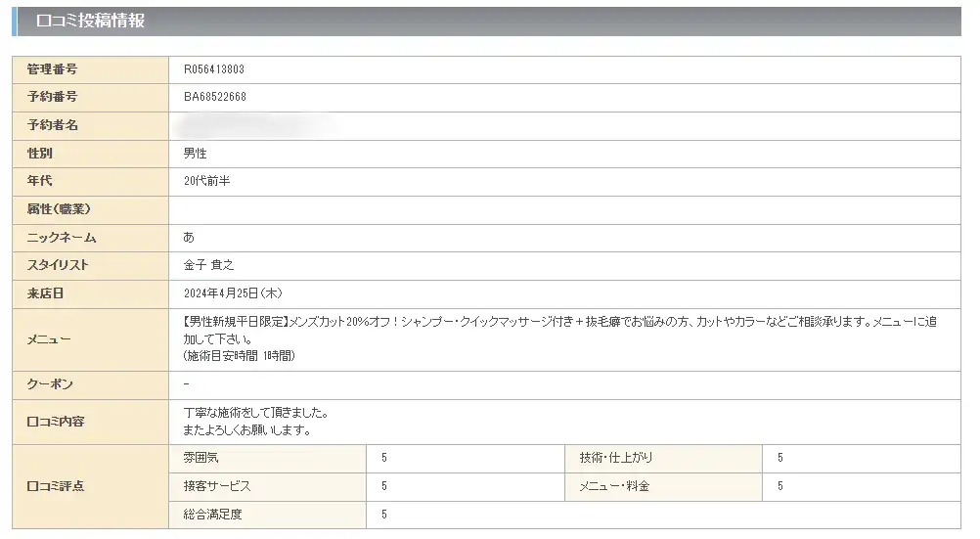This screenshot has width=980, height=539.
Task: Click visit date 2024年4月25日(木)
Action: point(233,293)
